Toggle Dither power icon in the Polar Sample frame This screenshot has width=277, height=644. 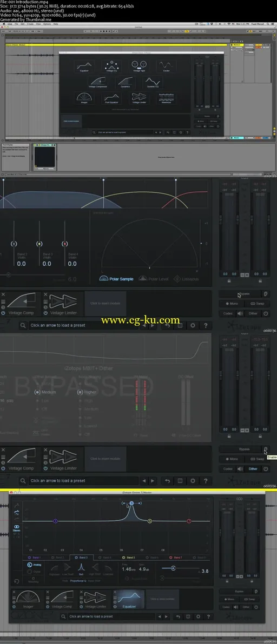[266, 313]
